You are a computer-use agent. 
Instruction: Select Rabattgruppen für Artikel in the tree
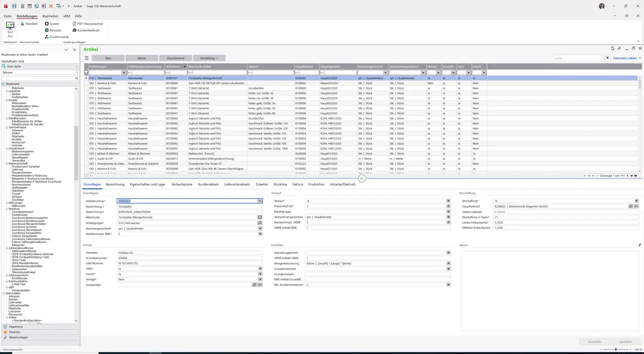coord(27,121)
